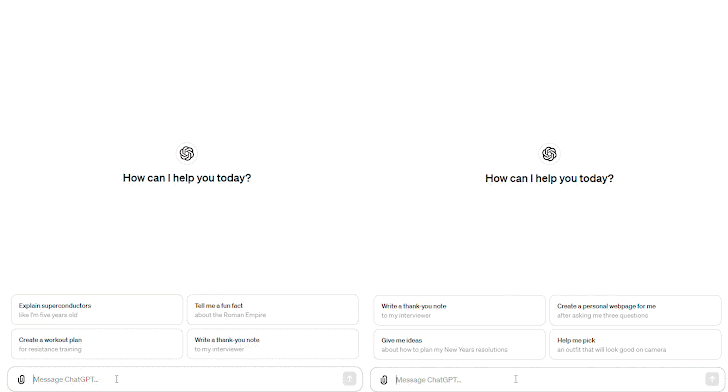
Task: Pick 'Give me ideas' New Years suggestion
Action: click(460, 345)
